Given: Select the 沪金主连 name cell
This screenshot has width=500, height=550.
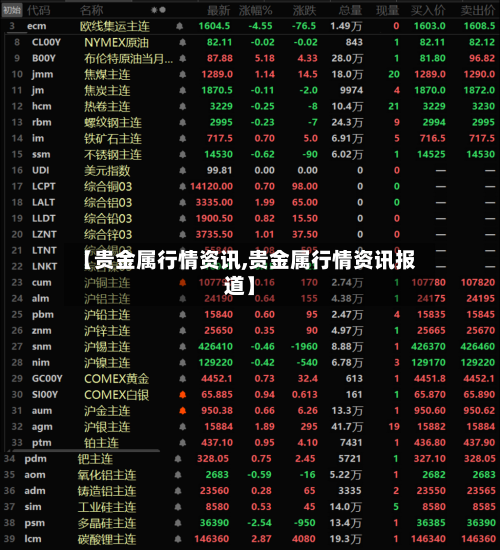Looking at the screenshot, I should pos(107,411).
